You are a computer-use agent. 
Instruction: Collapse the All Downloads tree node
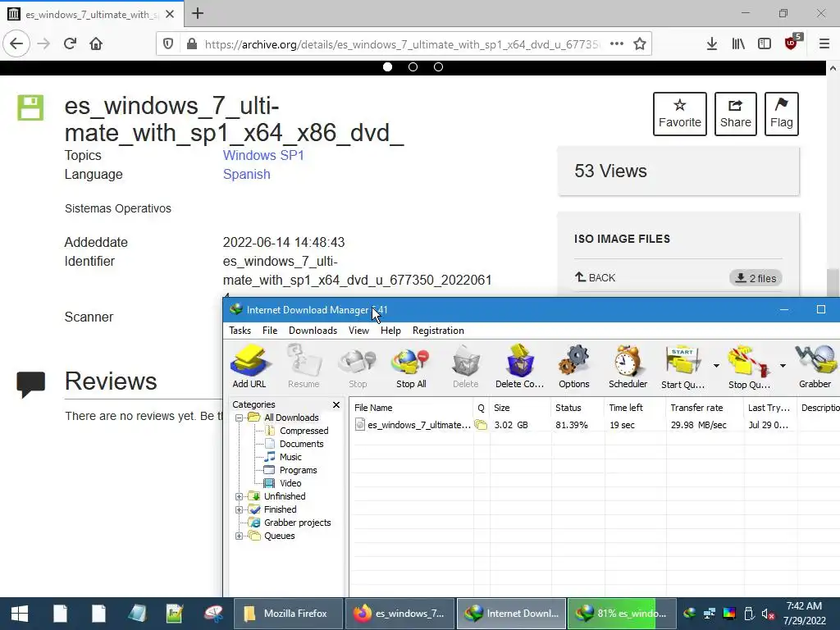(x=239, y=418)
